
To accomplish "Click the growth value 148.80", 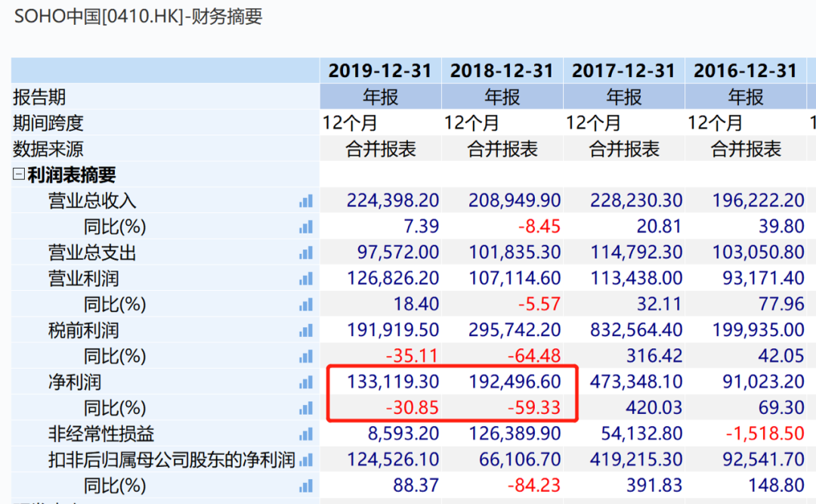I will click(x=777, y=486).
